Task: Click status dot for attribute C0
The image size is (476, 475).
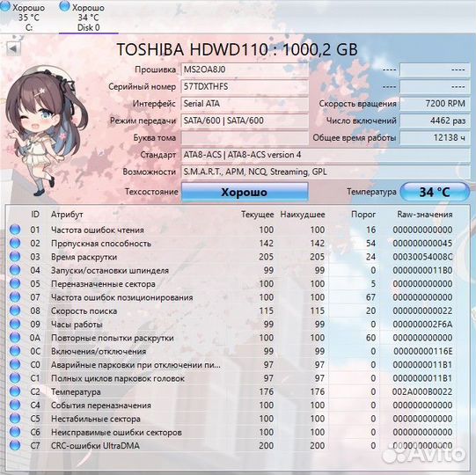Action: [x=15, y=364]
